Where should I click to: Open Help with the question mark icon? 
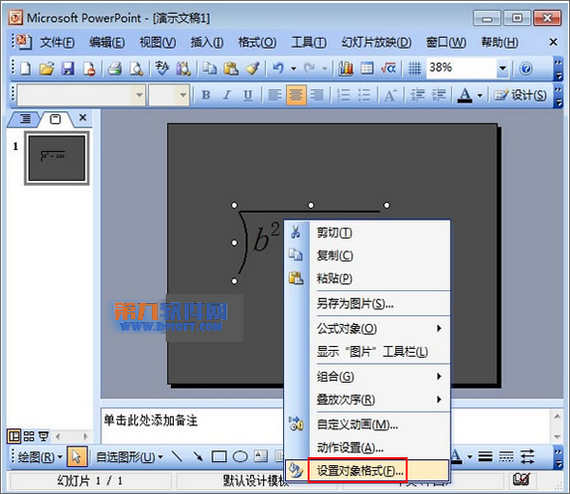pos(526,68)
